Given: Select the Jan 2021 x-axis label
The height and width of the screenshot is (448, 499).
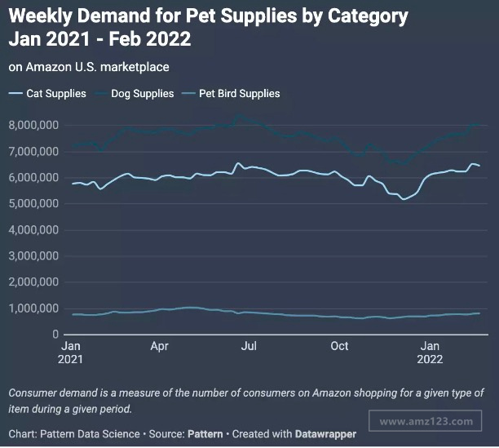Looking at the screenshot, I should [71, 353].
